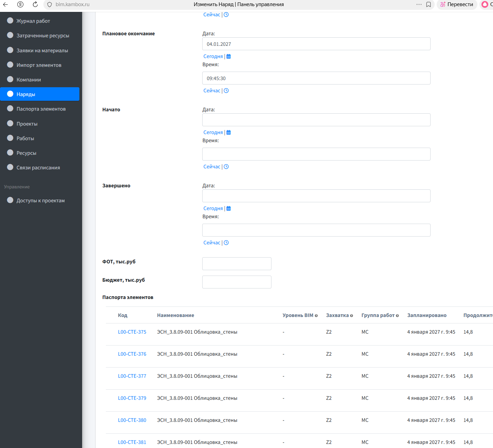
Task: Open element link L00-CTE-376
Action: point(132,354)
